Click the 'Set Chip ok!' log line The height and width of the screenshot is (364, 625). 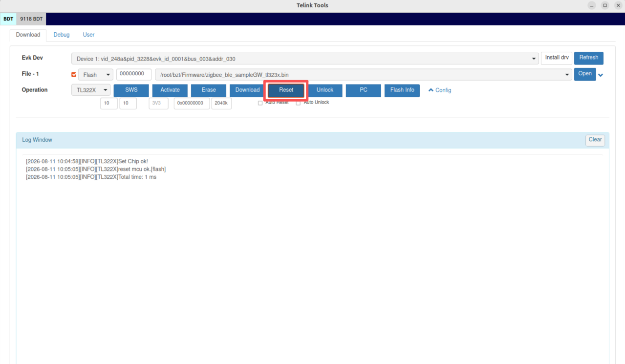click(87, 161)
